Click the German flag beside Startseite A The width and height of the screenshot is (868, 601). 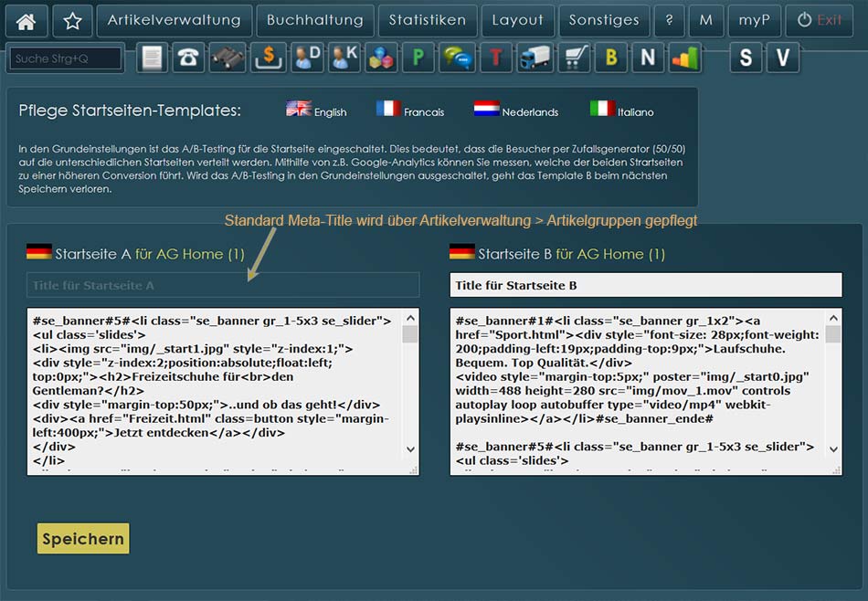coord(38,252)
